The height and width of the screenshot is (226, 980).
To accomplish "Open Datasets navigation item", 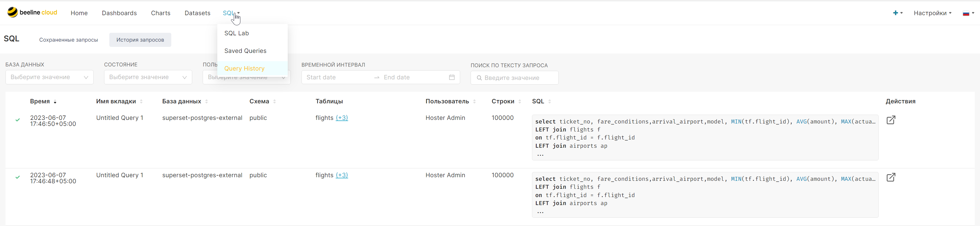I will [197, 13].
